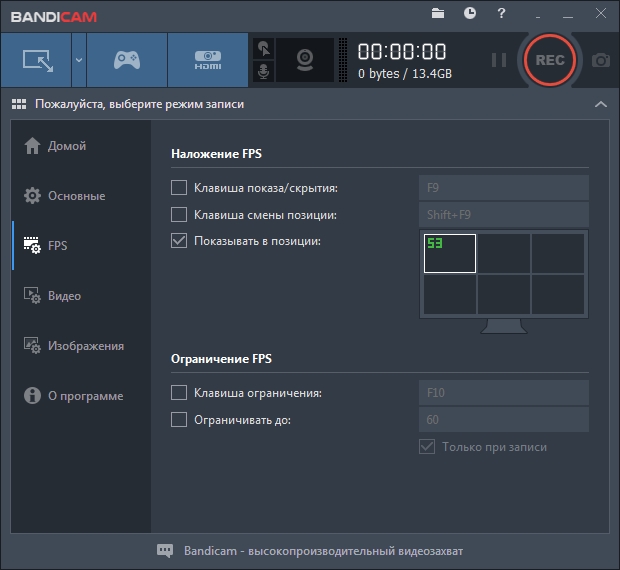620x570 pixels.
Task: Collapse the recording mode selection panel
Action: (x=600, y=104)
